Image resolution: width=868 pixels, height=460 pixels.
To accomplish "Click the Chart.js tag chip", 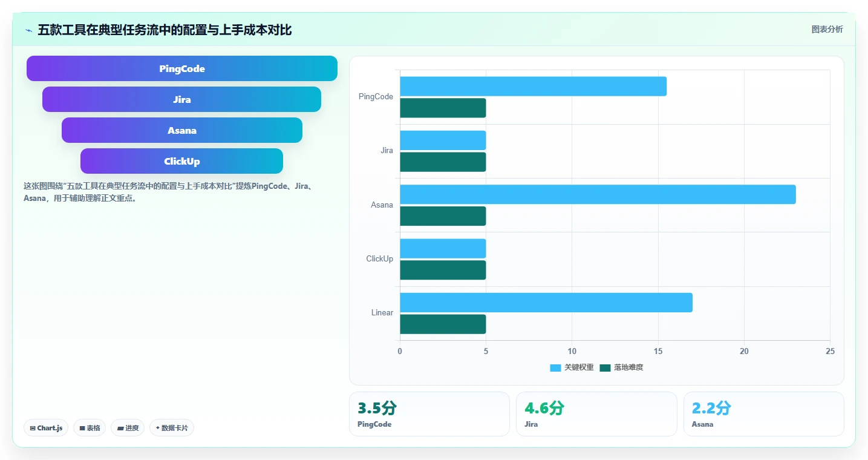I will [x=46, y=428].
